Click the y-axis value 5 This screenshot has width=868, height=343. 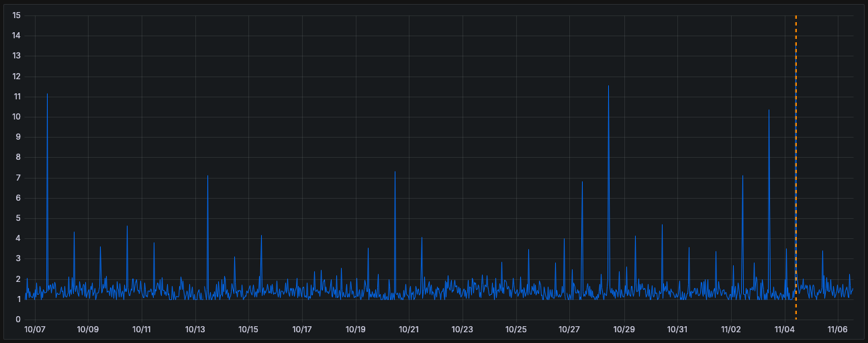(18, 218)
